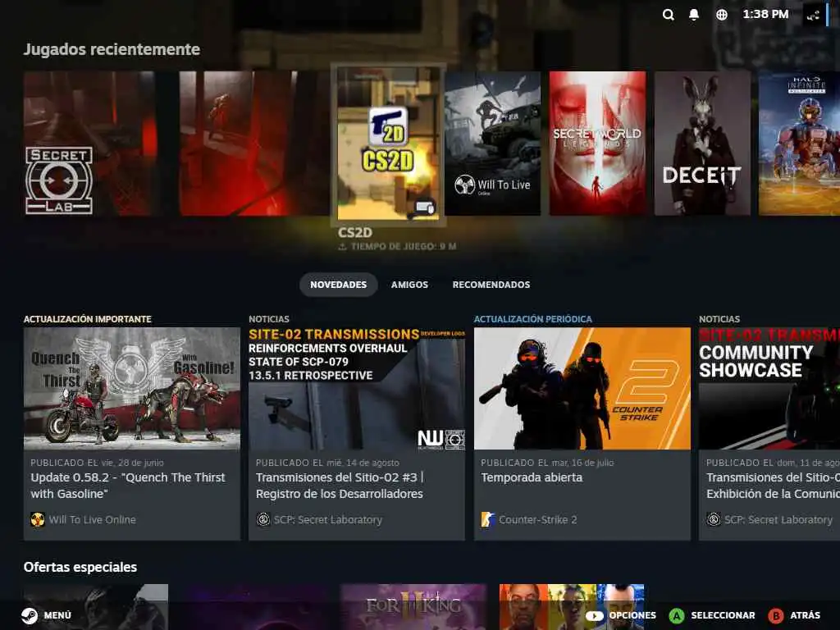840x630 pixels.
Task: Click the Counter-Strike 2 game icon
Action: 487,519
